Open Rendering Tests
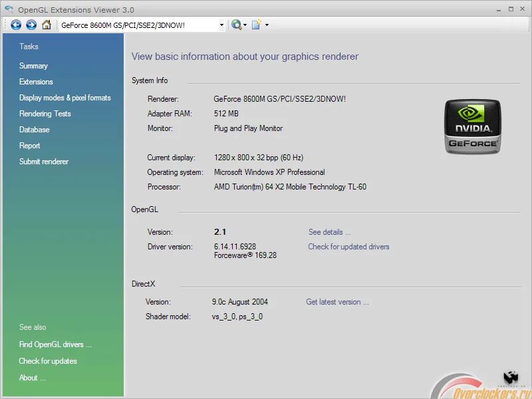 click(45, 114)
